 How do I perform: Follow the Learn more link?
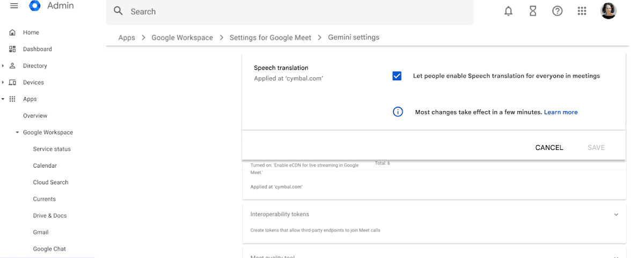point(561,112)
